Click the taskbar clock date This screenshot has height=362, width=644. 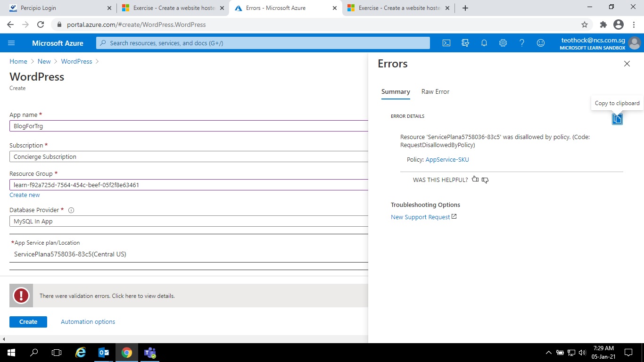pyautogui.click(x=603, y=352)
